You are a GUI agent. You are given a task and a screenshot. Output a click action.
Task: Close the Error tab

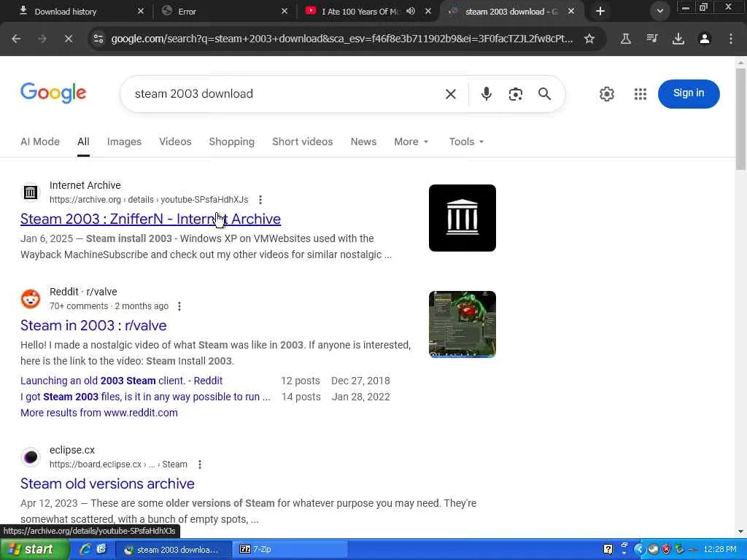(x=285, y=12)
